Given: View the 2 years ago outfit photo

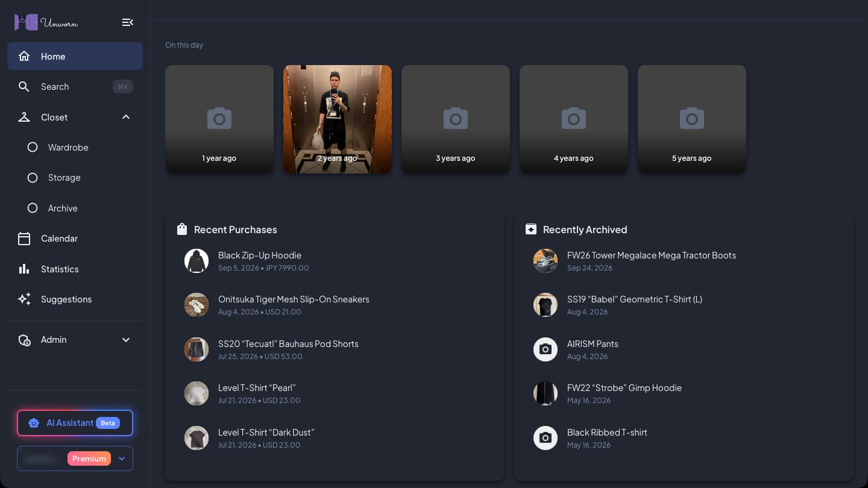Looking at the screenshot, I should click(338, 119).
